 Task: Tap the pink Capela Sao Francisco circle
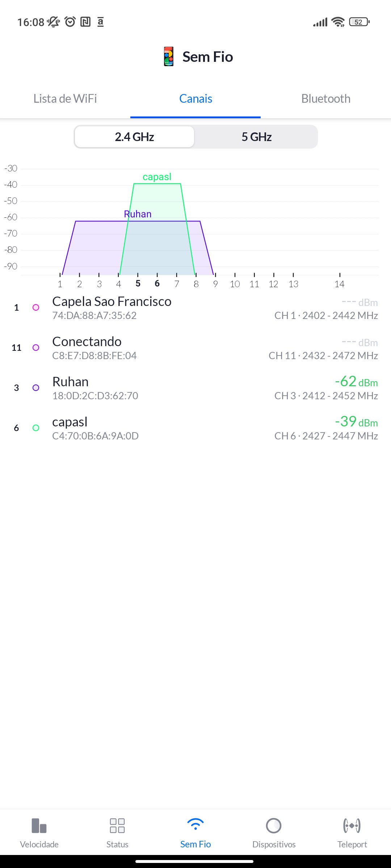point(36,307)
